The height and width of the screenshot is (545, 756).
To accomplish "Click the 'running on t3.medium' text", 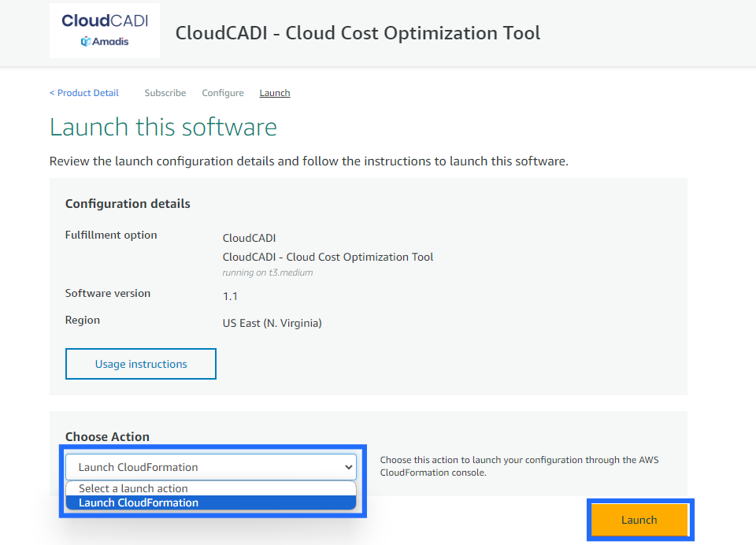I will [x=268, y=272].
